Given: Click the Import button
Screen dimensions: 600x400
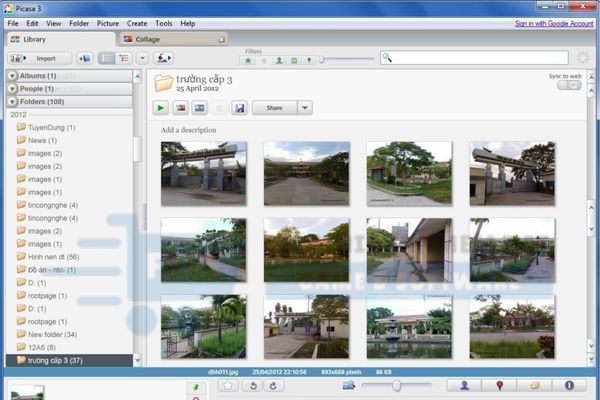Looking at the screenshot, I should click(40, 58).
